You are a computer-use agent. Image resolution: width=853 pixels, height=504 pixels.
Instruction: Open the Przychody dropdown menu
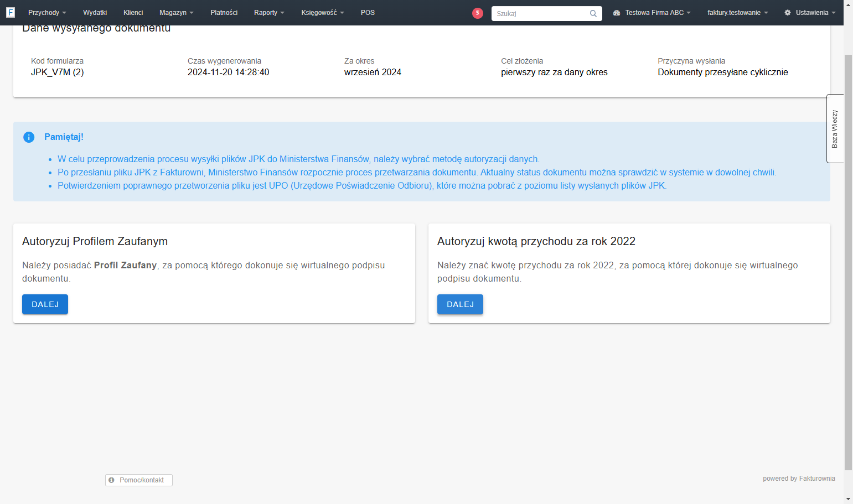tap(47, 13)
